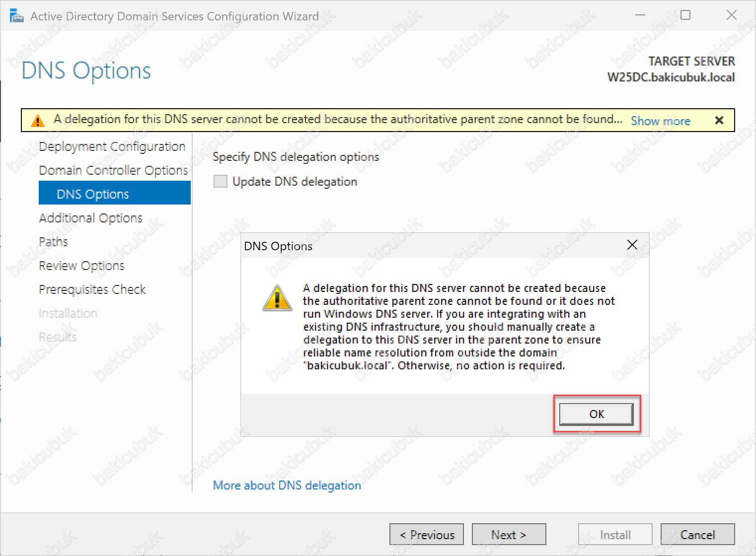Select the greyed Results step
The image size is (756, 556).
pos(58,337)
